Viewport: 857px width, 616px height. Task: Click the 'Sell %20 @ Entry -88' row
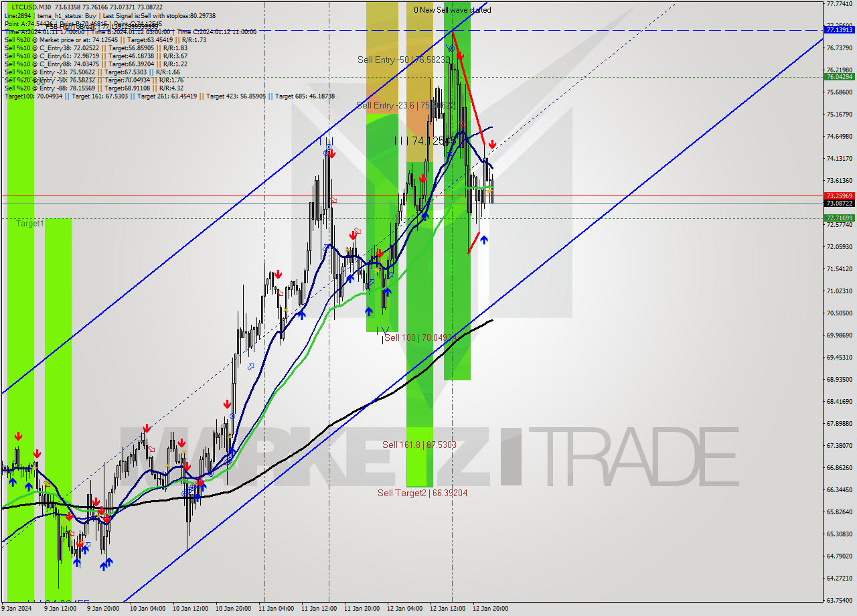94,88
